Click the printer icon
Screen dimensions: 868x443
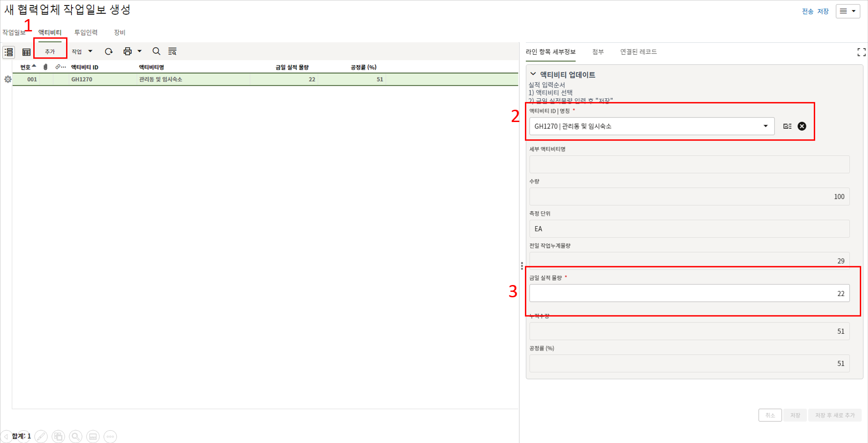coord(128,51)
